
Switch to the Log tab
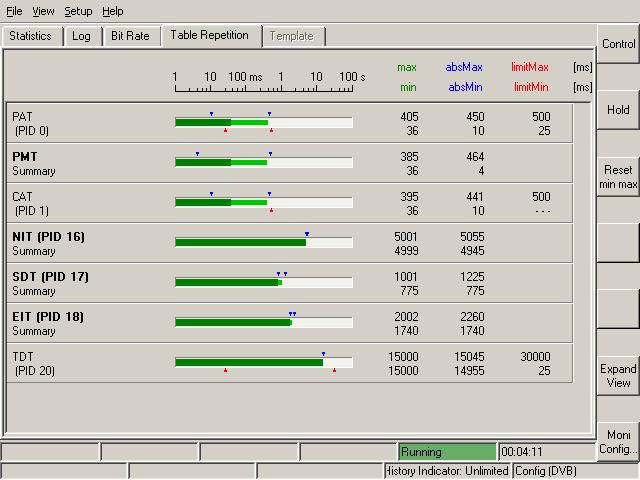[82, 36]
